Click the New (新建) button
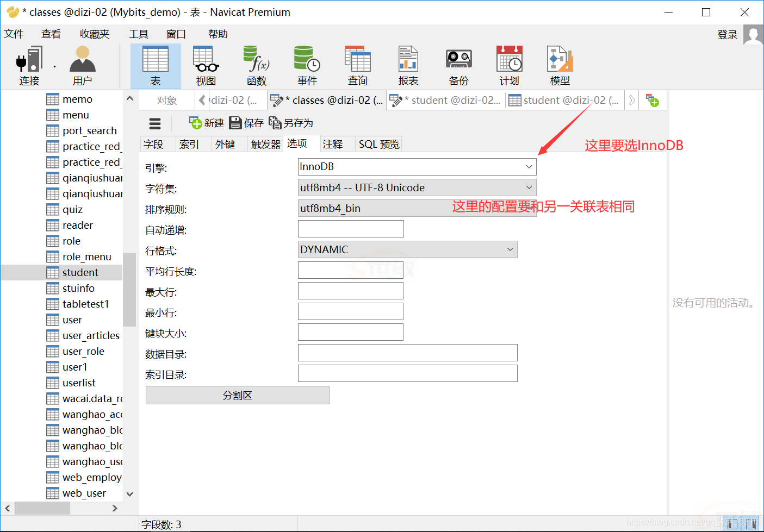 click(207, 123)
